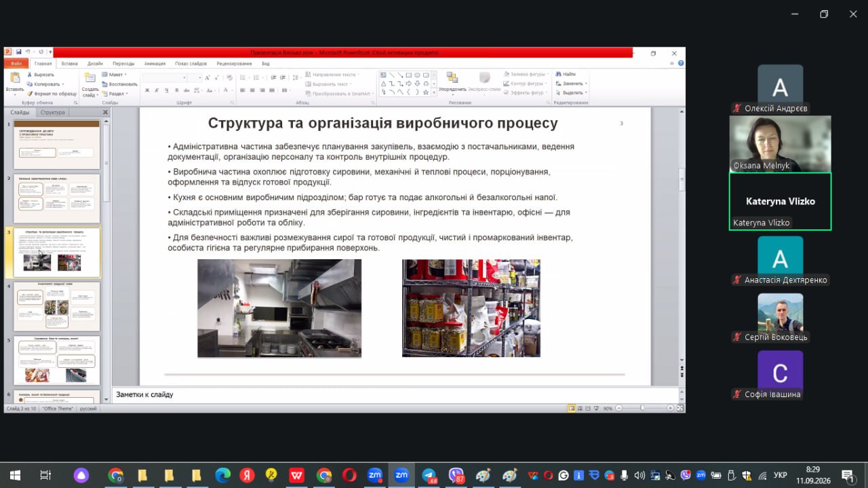868x488 pixels.
Task: Click the Save icon in quick access toolbar
Action: [18, 52]
